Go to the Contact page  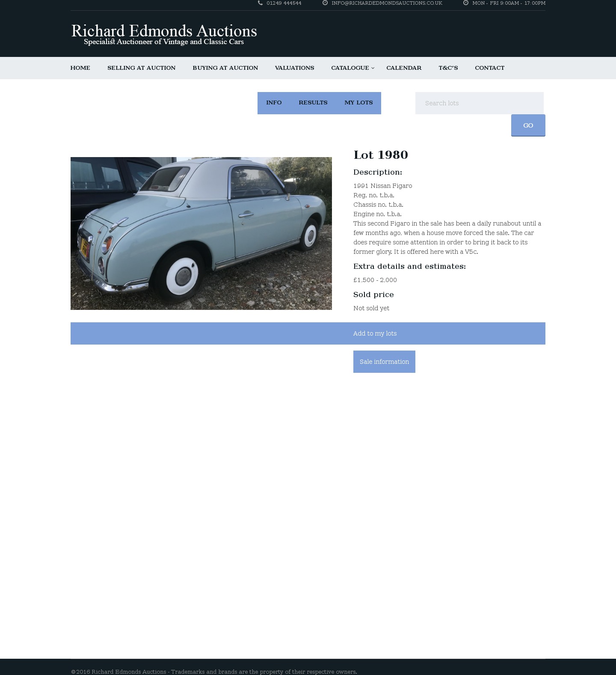[489, 68]
